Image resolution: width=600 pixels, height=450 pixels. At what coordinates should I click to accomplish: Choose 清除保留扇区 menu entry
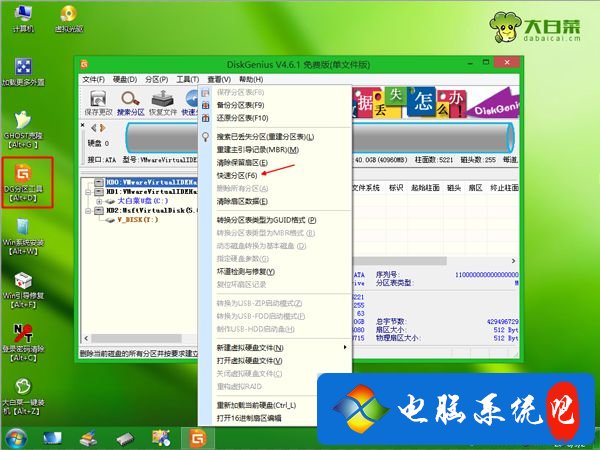coord(242,163)
